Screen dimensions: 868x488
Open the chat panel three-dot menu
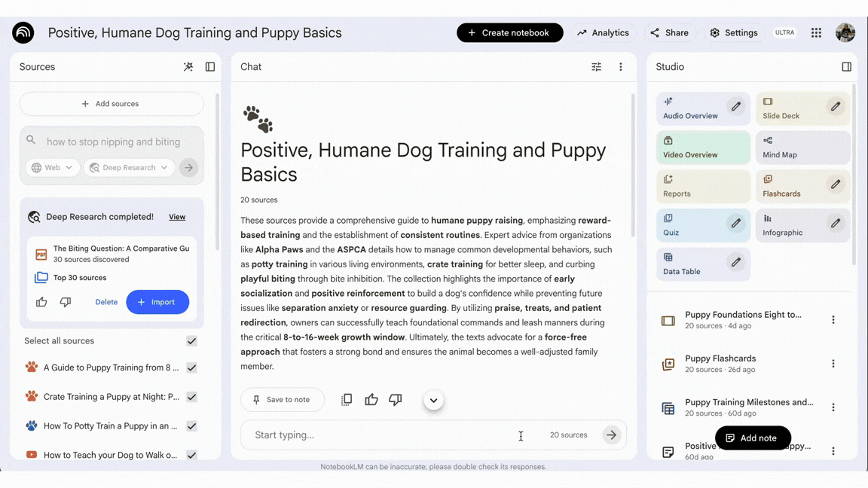click(x=621, y=67)
